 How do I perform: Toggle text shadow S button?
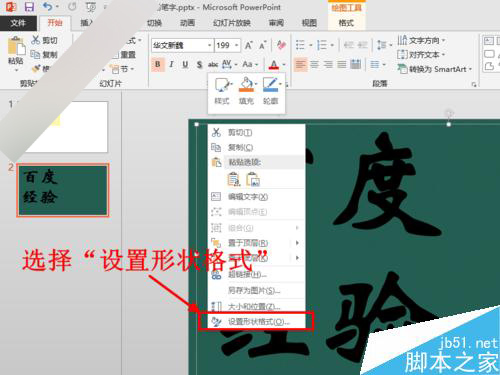click(x=199, y=64)
